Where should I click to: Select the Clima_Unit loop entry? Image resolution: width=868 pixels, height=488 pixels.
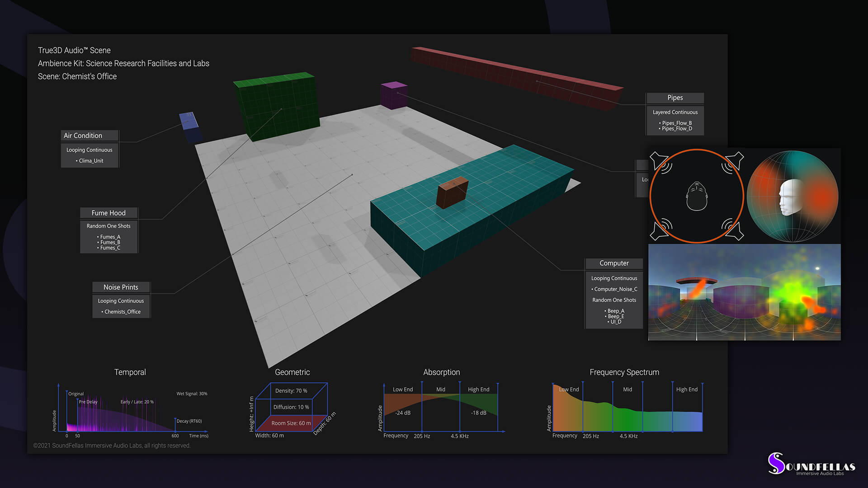point(90,161)
